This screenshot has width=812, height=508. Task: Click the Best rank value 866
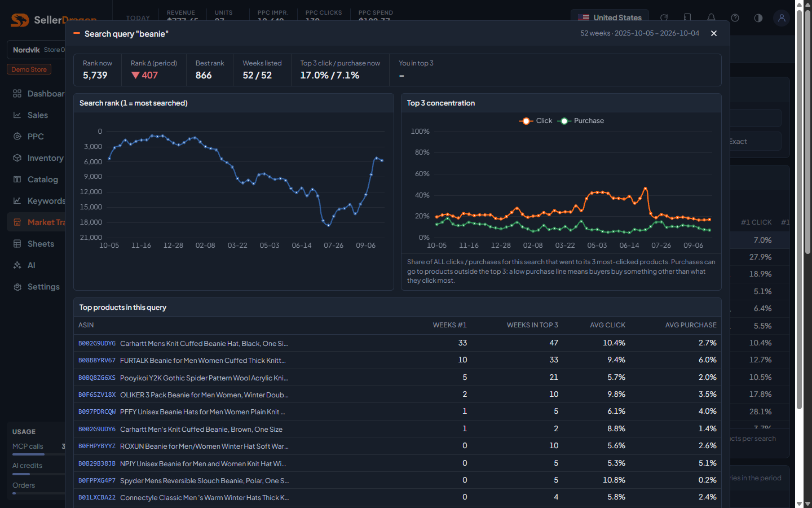[204, 76]
